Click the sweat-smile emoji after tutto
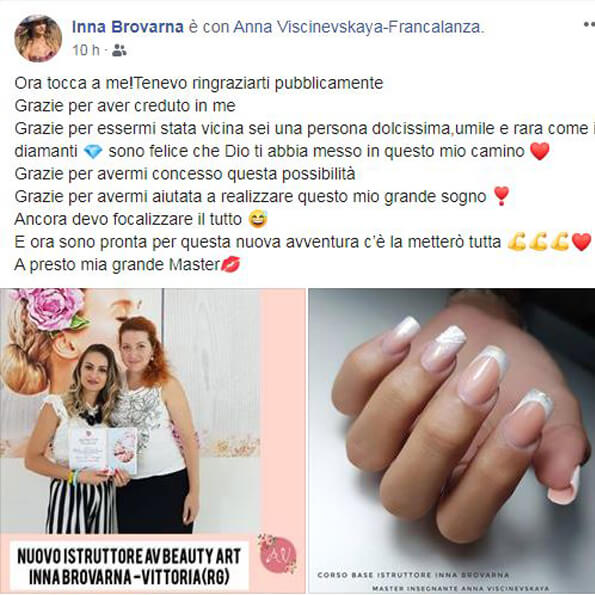The width and height of the screenshot is (595, 595). pos(258,219)
